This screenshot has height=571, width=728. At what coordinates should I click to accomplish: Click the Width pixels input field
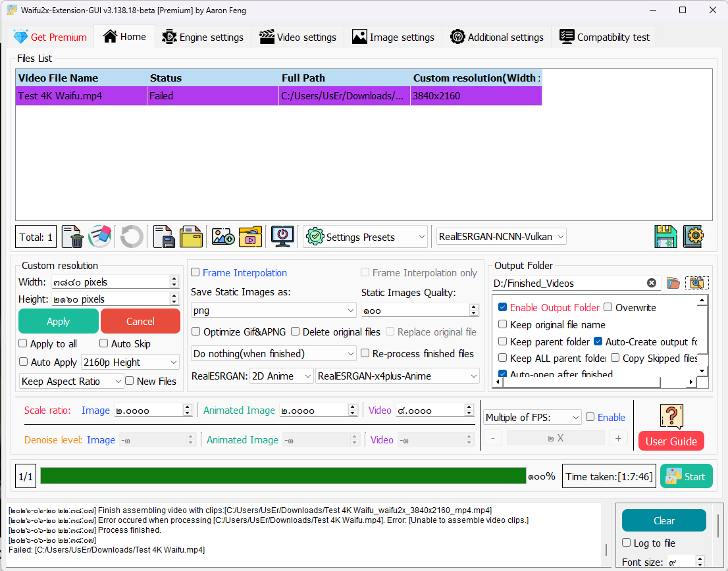click(x=111, y=282)
